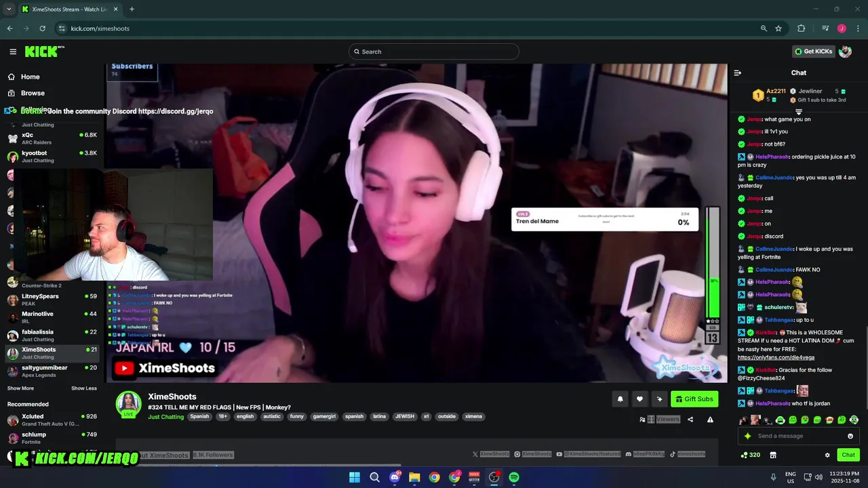Open media control icon in toolbar
This screenshot has width=868, height=488.
tap(825, 28)
